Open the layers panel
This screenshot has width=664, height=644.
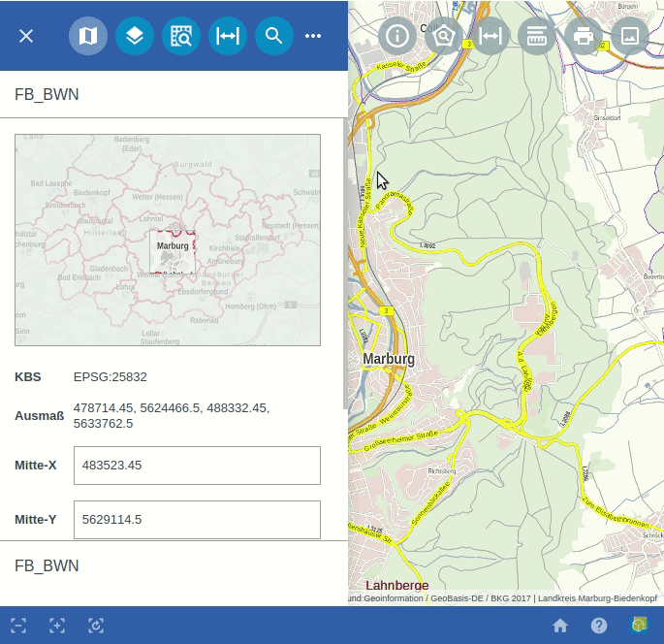(135, 36)
